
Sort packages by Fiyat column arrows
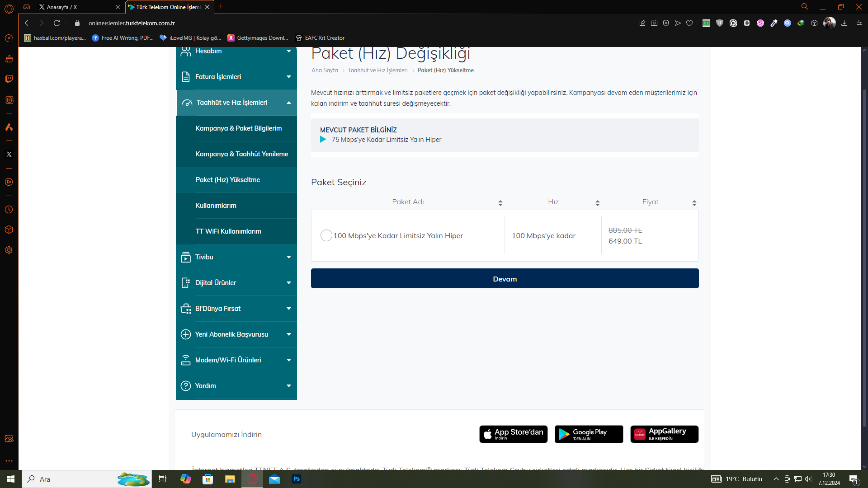point(694,203)
